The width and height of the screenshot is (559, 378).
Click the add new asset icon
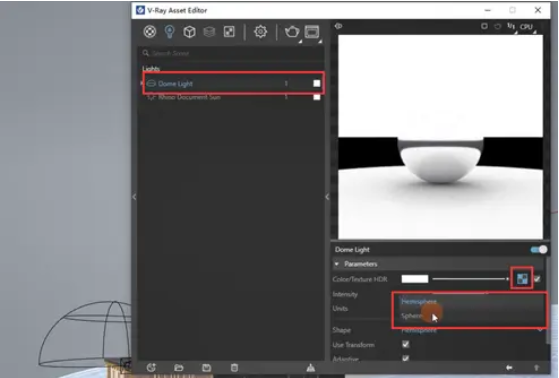pyautogui.click(x=151, y=368)
